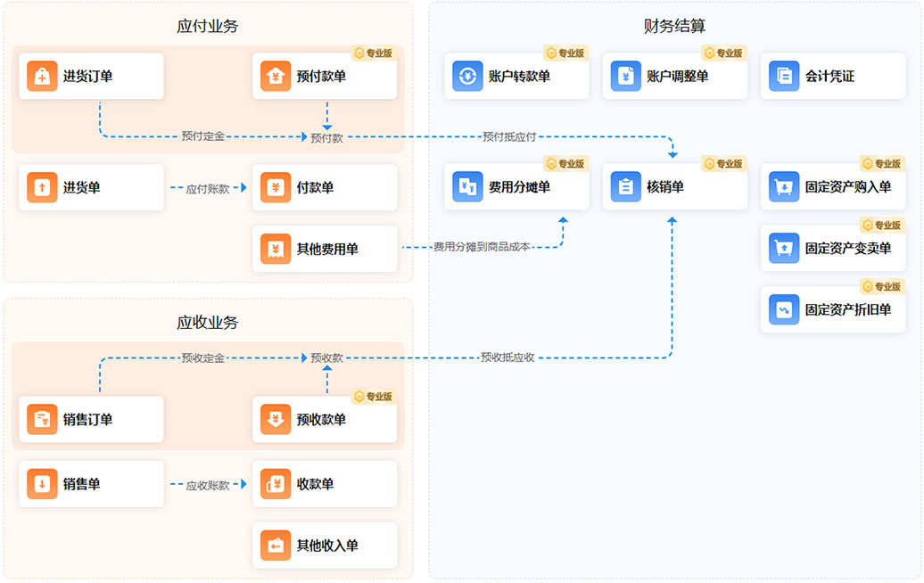Click the 销售订单 orange icon
Screen dimensions: 924x583
pyautogui.click(x=42, y=419)
